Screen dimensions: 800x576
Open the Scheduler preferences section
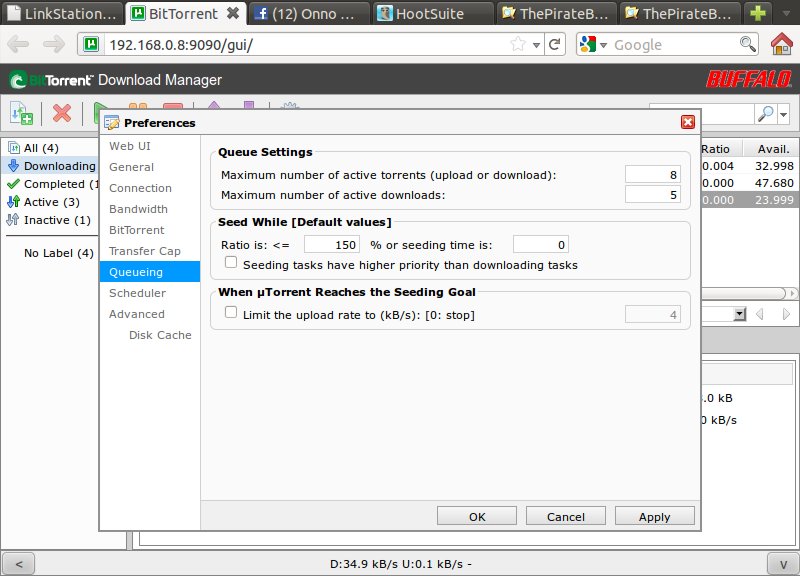(x=138, y=293)
